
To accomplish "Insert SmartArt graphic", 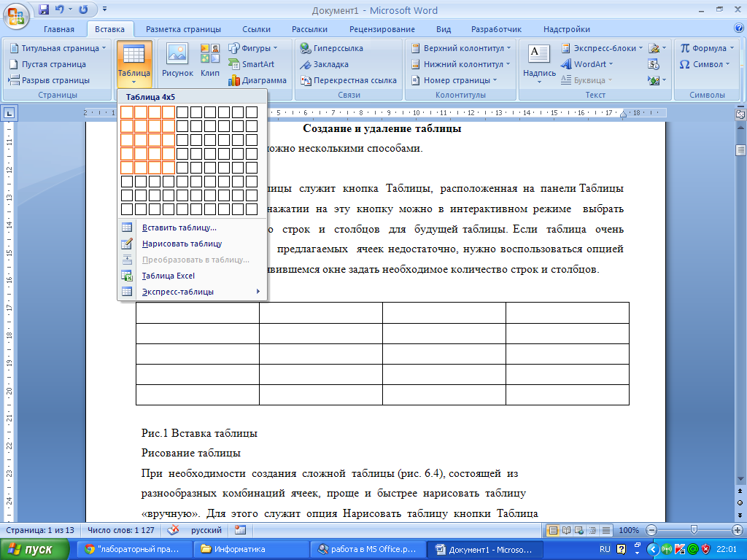I will click(x=252, y=64).
